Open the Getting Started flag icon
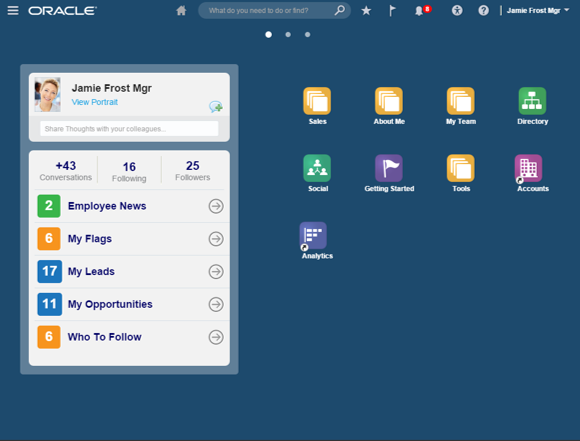The width and height of the screenshot is (580, 441). (x=389, y=168)
